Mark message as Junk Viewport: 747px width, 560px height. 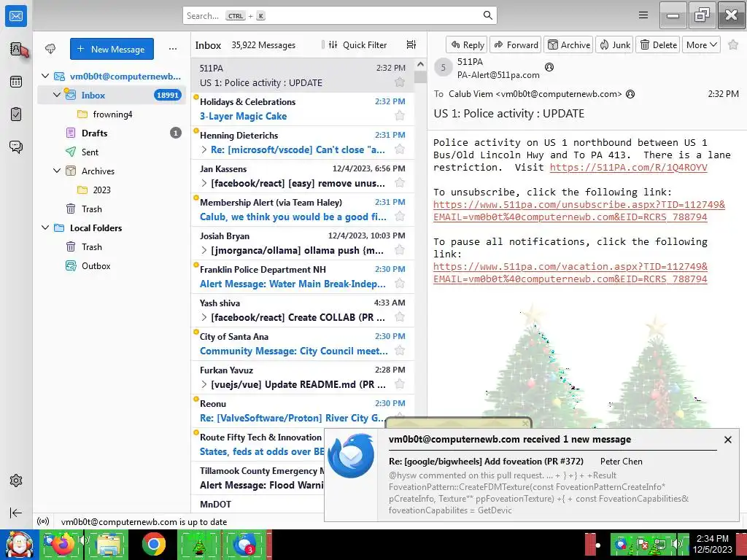pyautogui.click(x=614, y=44)
